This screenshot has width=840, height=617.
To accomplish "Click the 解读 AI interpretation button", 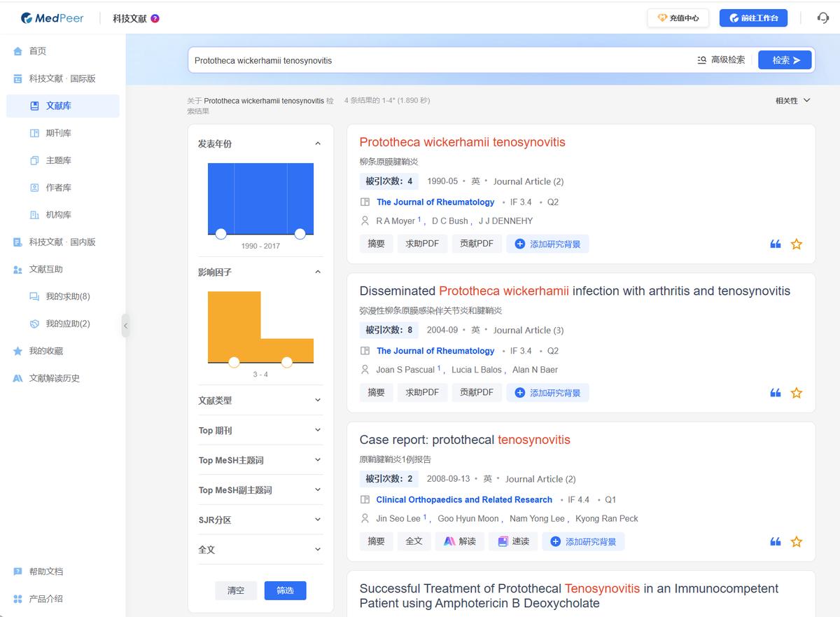I will point(459,541).
